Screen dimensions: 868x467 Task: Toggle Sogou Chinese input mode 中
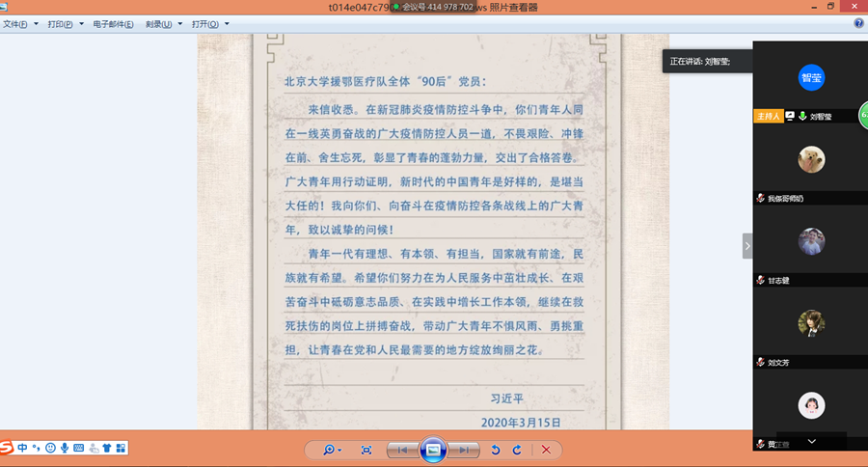[22, 448]
